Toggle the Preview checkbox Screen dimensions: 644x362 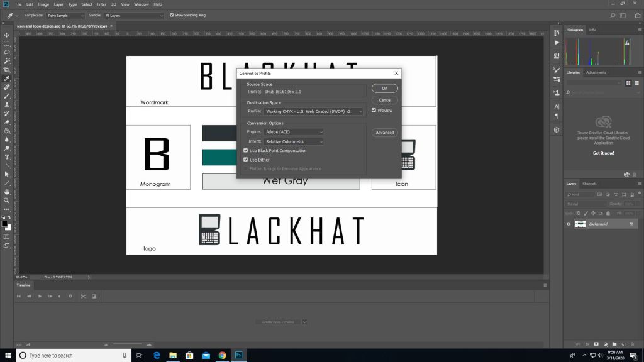[374, 111]
